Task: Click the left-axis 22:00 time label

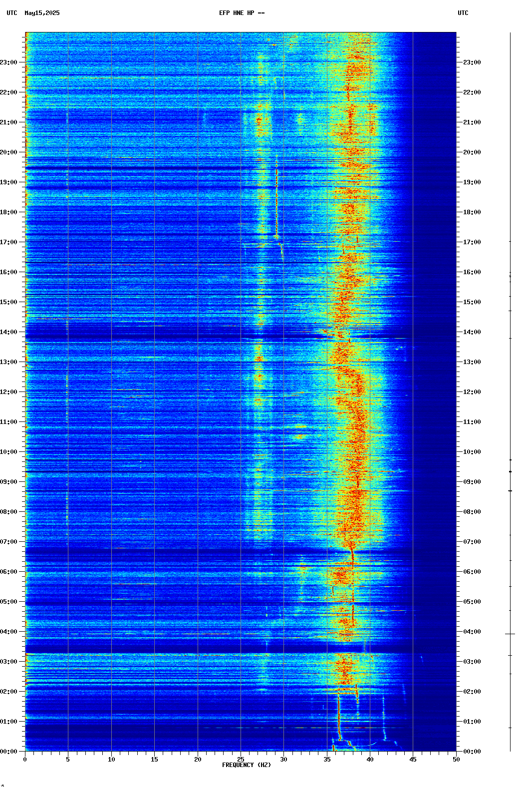Action: (9, 92)
